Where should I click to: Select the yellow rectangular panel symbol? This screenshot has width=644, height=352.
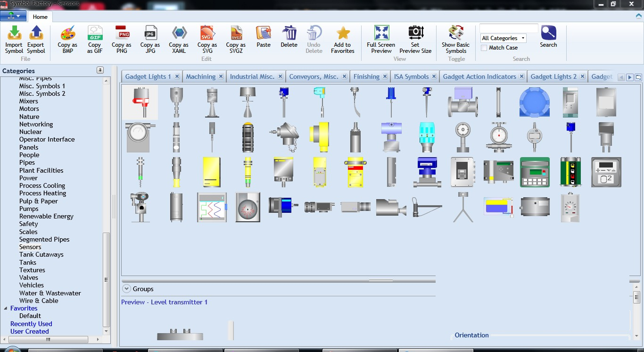[x=212, y=172]
